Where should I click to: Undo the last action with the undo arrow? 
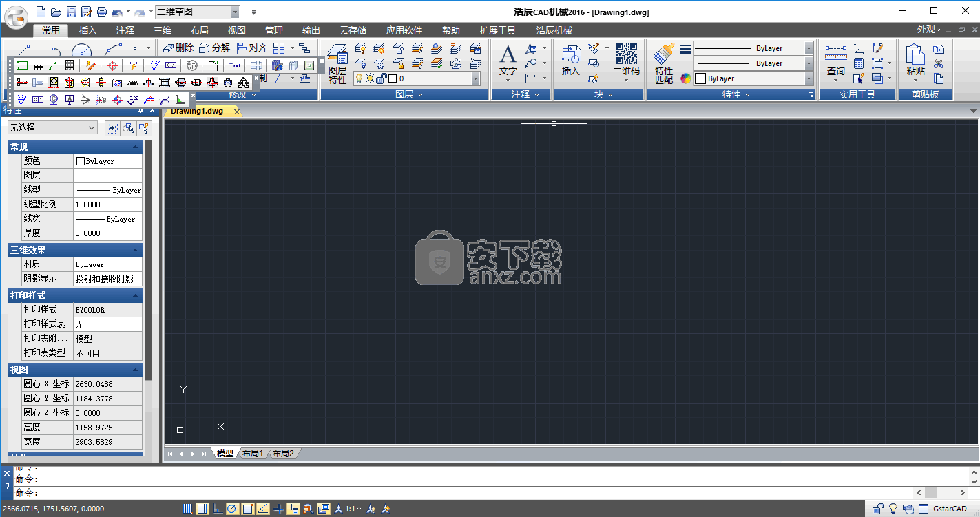pyautogui.click(x=117, y=12)
